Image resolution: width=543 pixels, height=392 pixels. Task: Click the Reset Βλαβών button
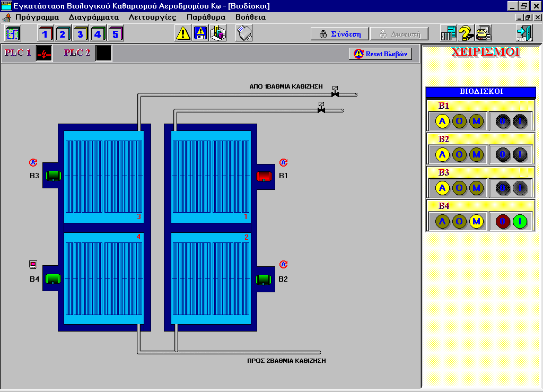[380, 54]
